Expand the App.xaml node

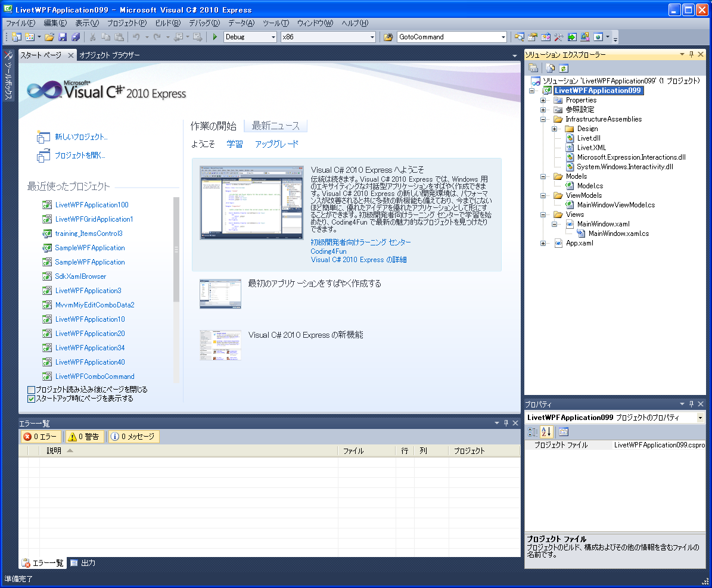(x=543, y=244)
